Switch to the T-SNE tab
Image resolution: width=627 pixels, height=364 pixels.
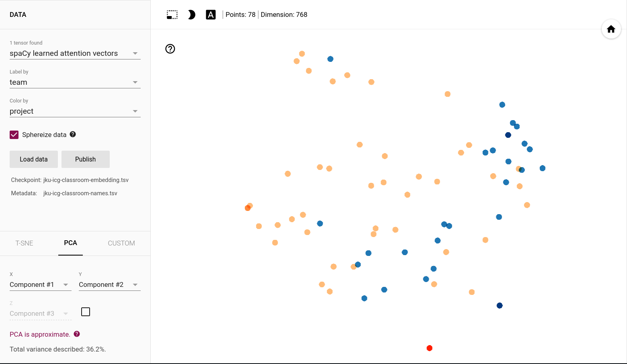[x=25, y=243]
